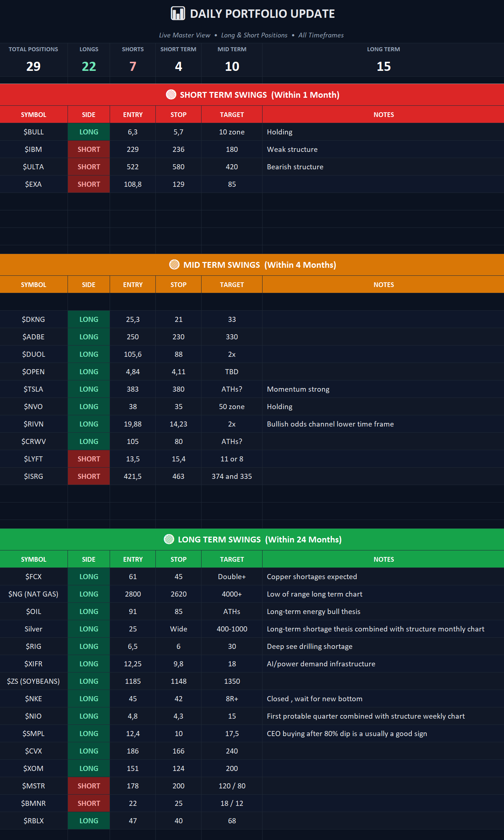Select the Shorts count 7
Viewport: 504px width, 840px height.
coord(133,66)
